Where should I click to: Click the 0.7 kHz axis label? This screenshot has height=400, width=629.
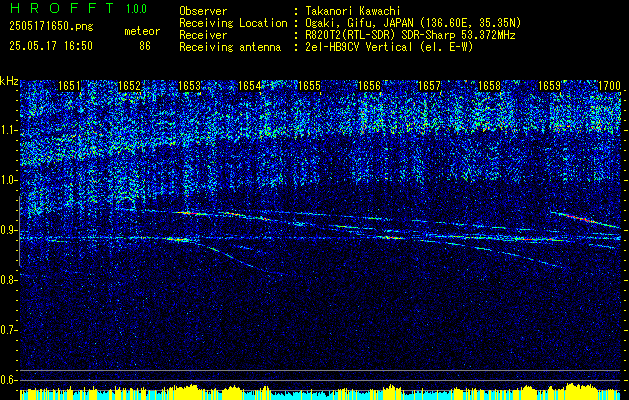click(x=8, y=330)
